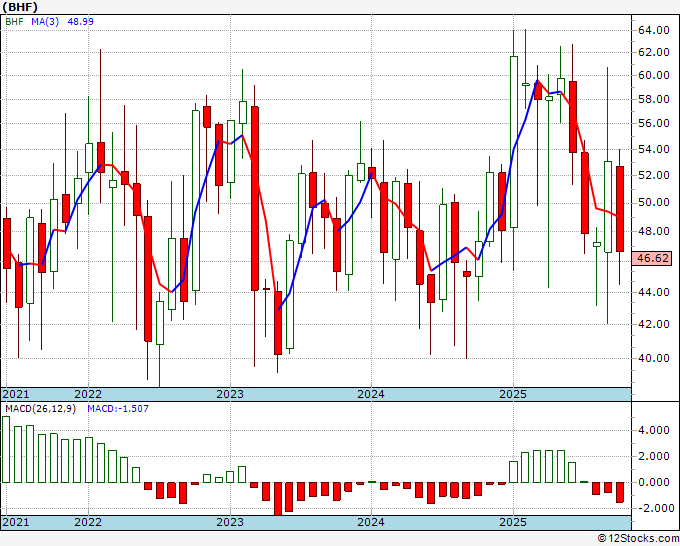This screenshot has height=546, width=680.
Task: Click the MA(3) legend label
Action: coord(45,21)
